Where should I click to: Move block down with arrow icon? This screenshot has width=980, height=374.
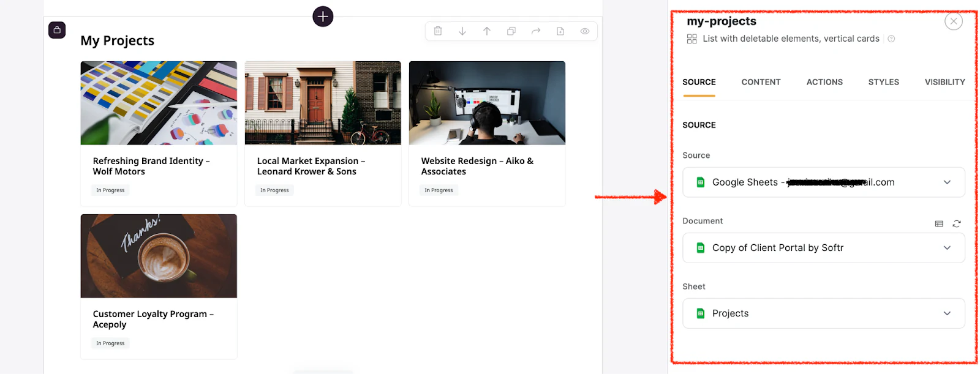pos(462,31)
